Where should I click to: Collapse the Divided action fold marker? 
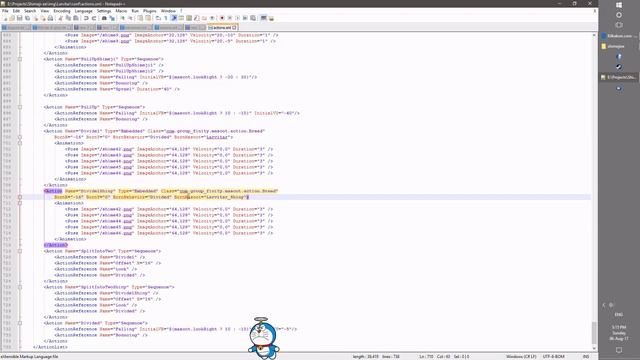click(x=20, y=323)
